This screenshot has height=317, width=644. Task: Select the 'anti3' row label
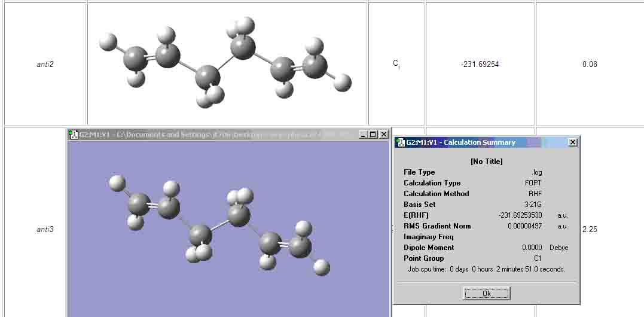coord(45,229)
